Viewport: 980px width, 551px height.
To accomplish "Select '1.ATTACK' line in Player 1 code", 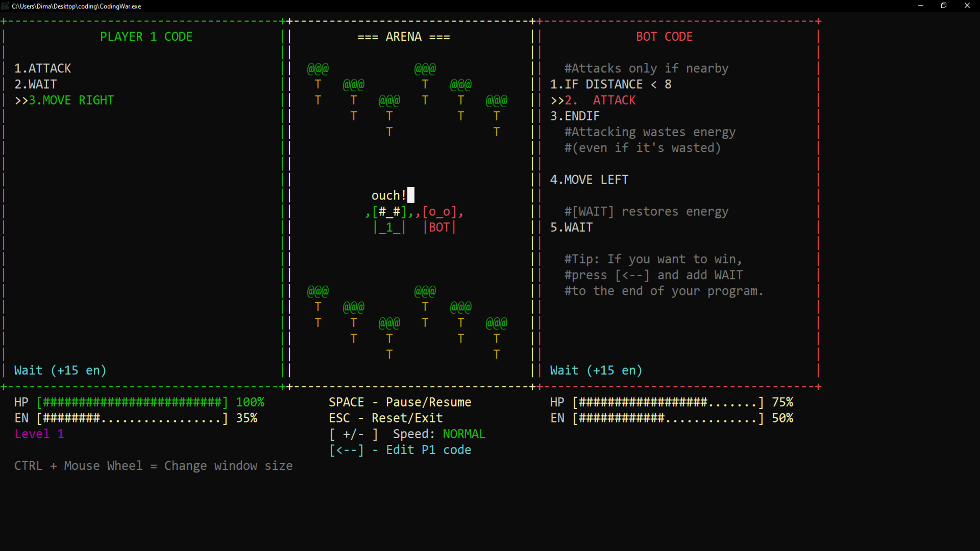I will pos(42,68).
